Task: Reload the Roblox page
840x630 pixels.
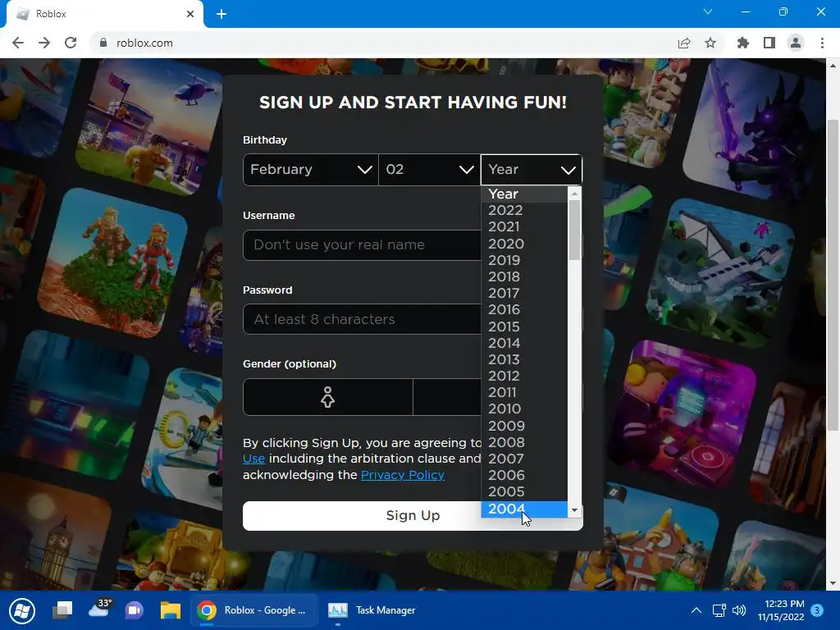Action: (71, 43)
